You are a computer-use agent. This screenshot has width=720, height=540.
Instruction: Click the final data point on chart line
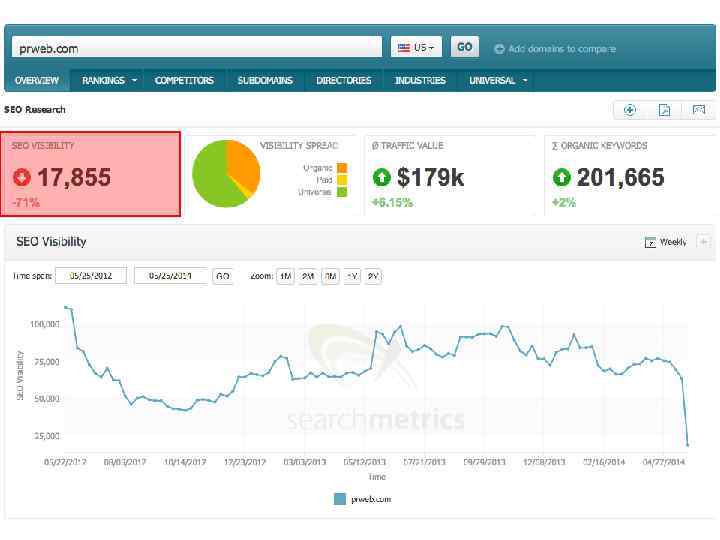[687, 444]
